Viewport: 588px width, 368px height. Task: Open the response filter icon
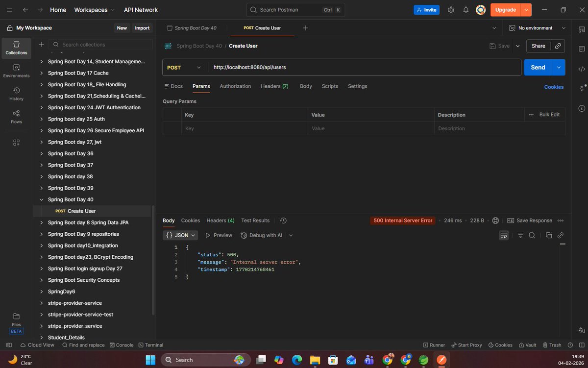pyautogui.click(x=520, y=235)
